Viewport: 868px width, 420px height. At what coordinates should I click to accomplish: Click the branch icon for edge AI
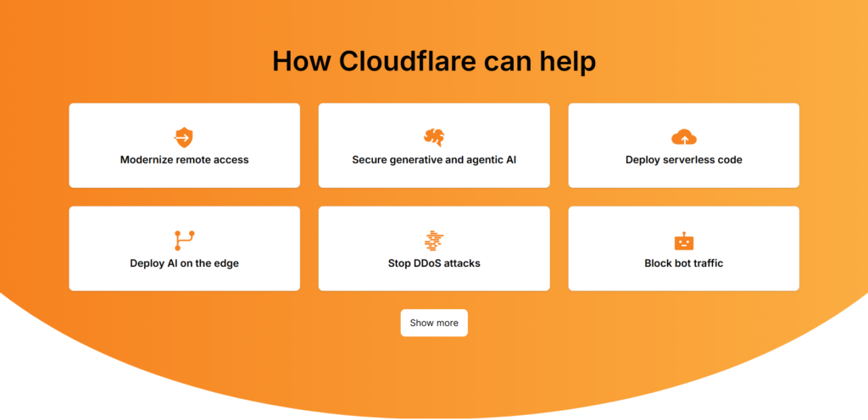[184, 241]
